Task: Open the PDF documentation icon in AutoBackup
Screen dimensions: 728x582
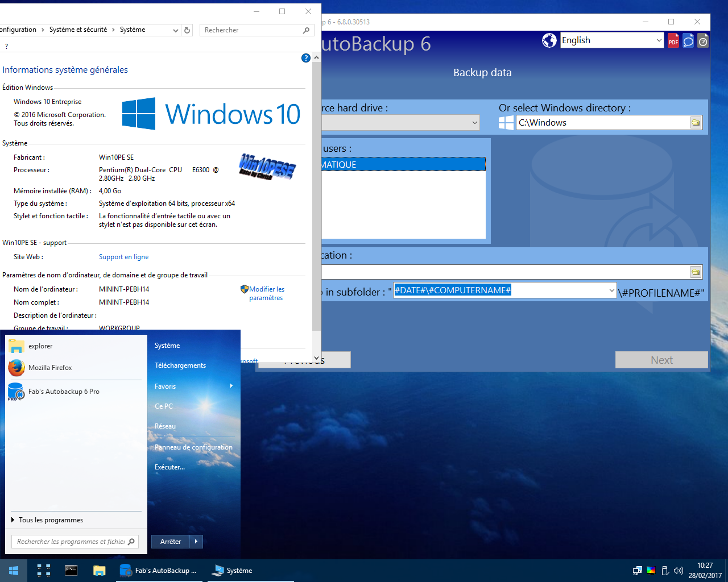Action: coord(673,40)
